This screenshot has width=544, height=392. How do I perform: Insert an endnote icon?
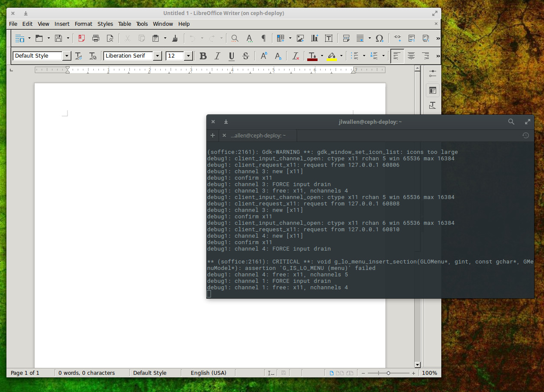426,38
